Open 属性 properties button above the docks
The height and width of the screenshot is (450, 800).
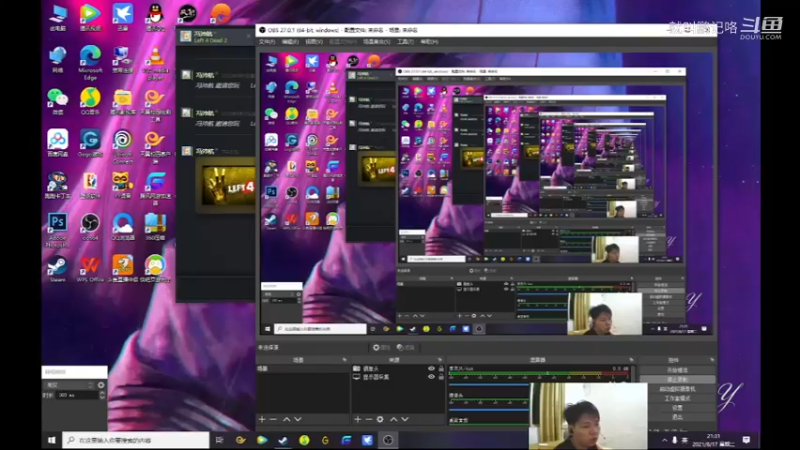coord(381,347)
